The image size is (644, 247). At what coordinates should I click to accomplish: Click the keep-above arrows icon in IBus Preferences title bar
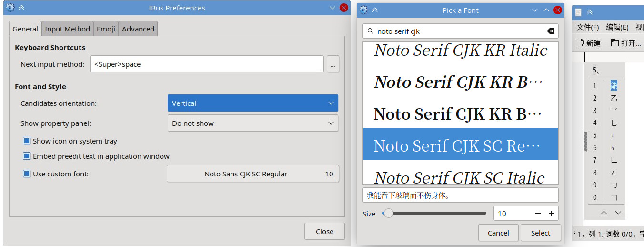click(21, 8)
